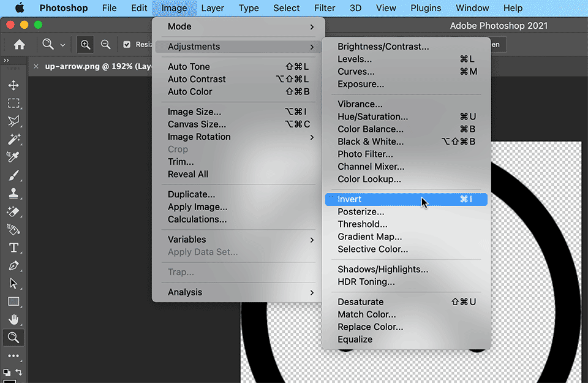Click the Zoom In magnifier button
The height and width of the screenshot is (383, 588).
tap(86, 45)
